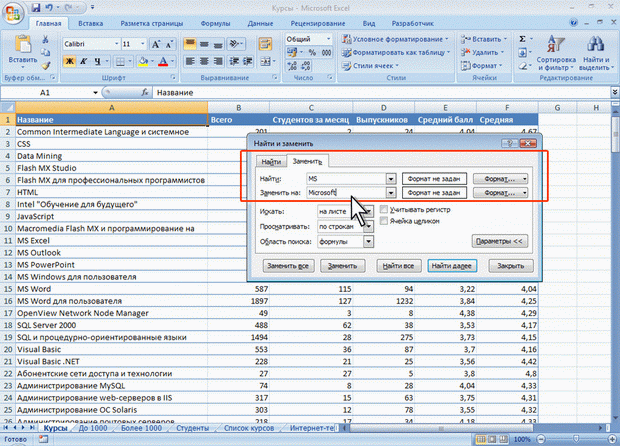Open the Рецензирование ribbon tab

click(318, 23)
